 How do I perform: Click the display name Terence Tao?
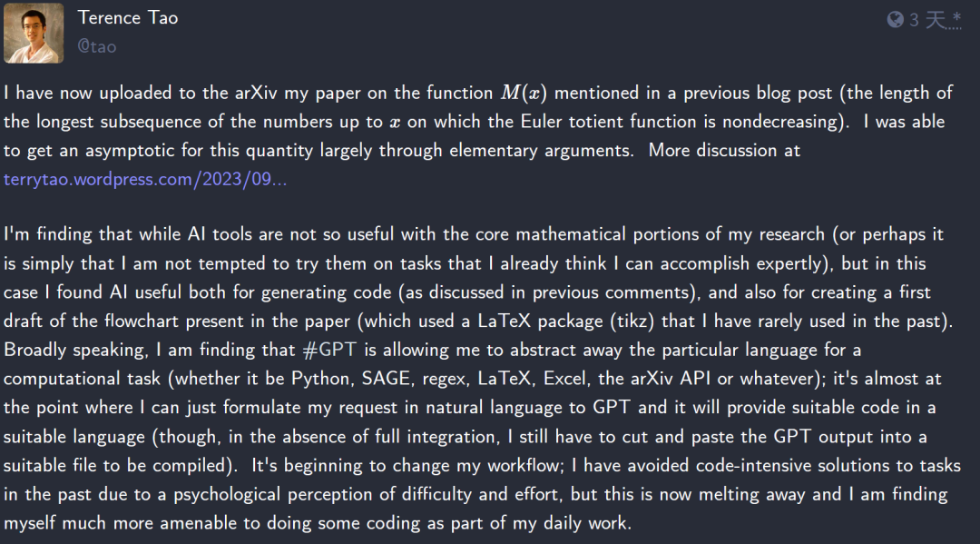[x=128, y=17]
